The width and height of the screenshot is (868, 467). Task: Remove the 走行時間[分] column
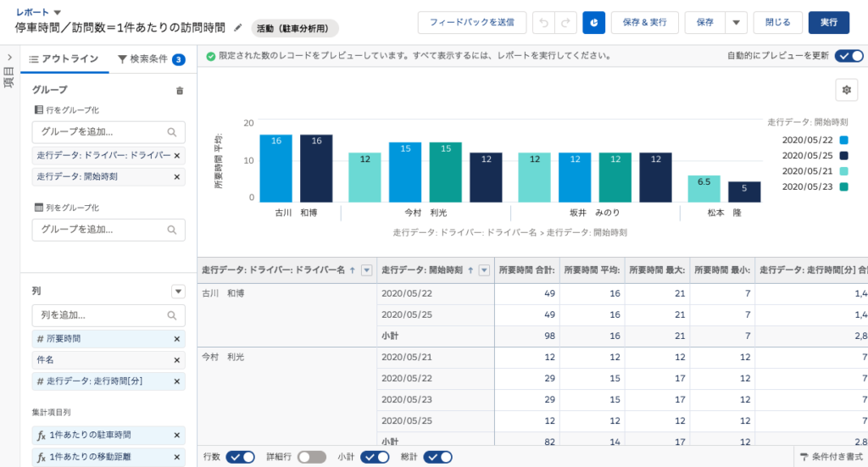[x=177, y=381]
